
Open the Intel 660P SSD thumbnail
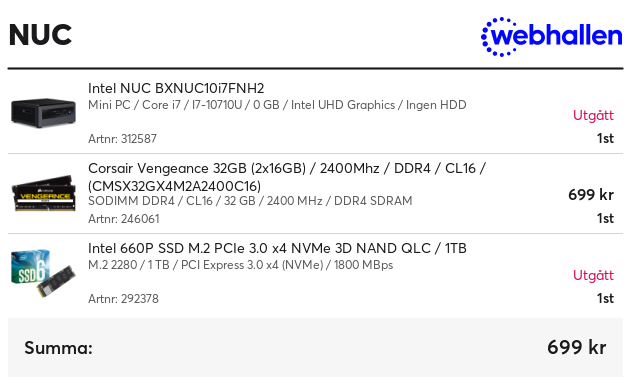[43, 273]
